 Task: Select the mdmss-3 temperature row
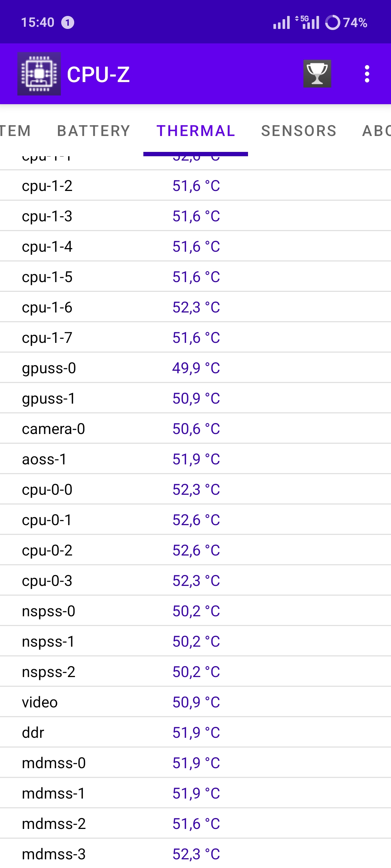pos(195,854)
